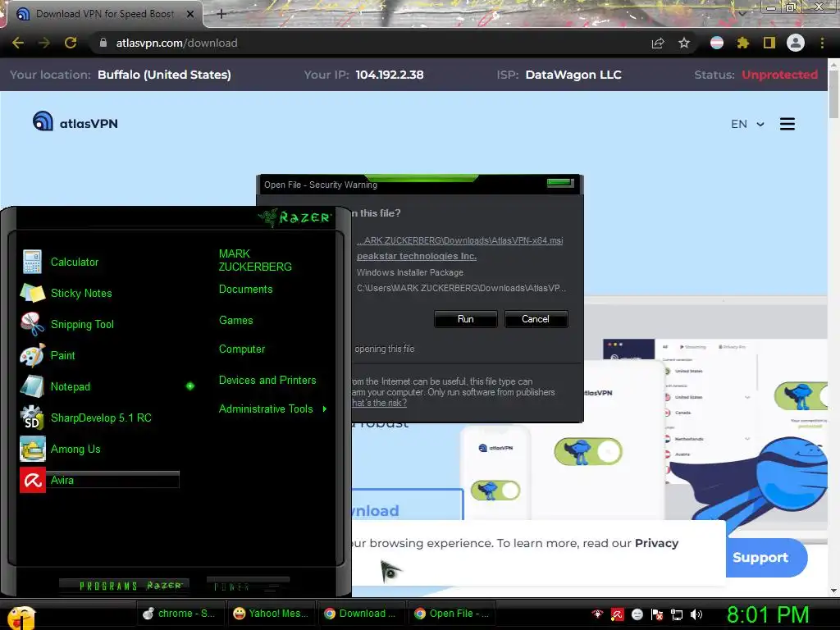Click the Power button in start menu

[x=248, y=586]
